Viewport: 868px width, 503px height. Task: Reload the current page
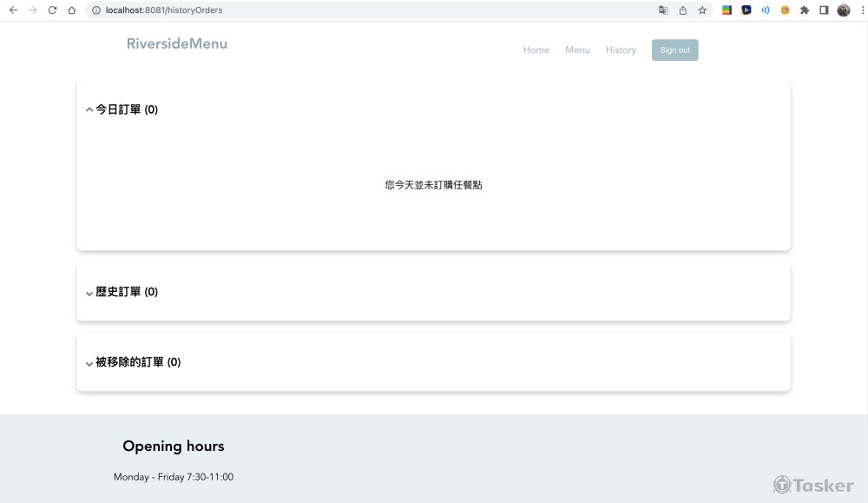click(x=52, y=10)
